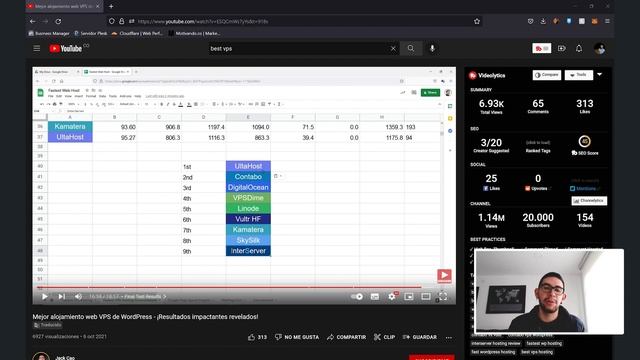Toggle video subtitles captions

375,296
